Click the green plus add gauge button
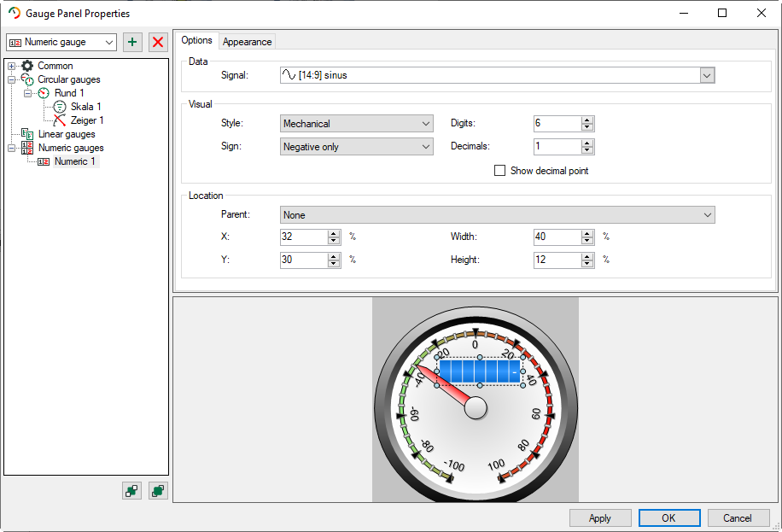This screenshot has height=532, width=782. 131,42
